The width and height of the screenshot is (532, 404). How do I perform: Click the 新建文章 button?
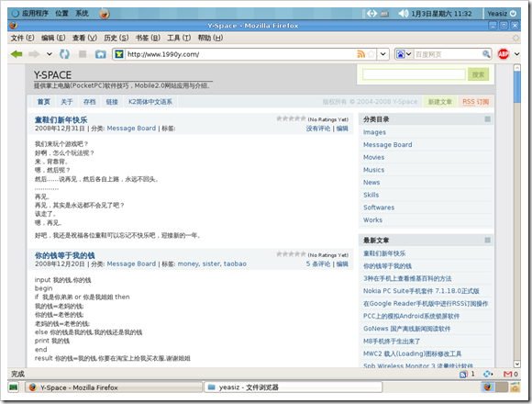pyautogui.click(x=439, y=102)
